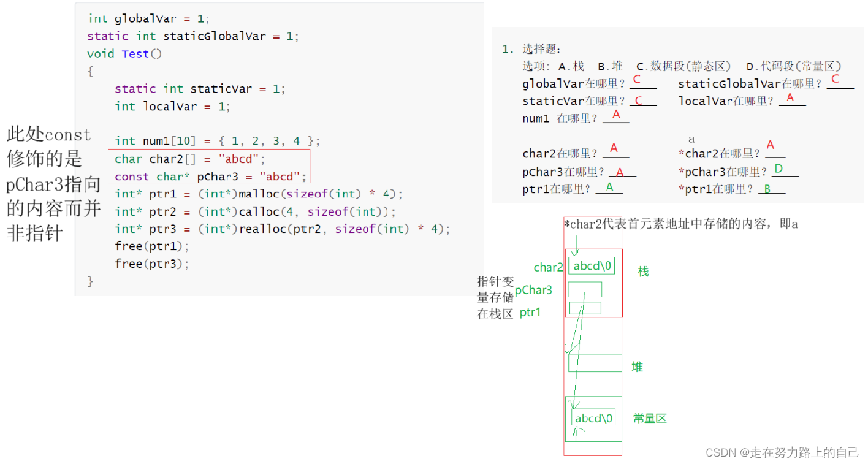Select the line "static int staticGlobalVar = 1;"

[x=193, y=36]
